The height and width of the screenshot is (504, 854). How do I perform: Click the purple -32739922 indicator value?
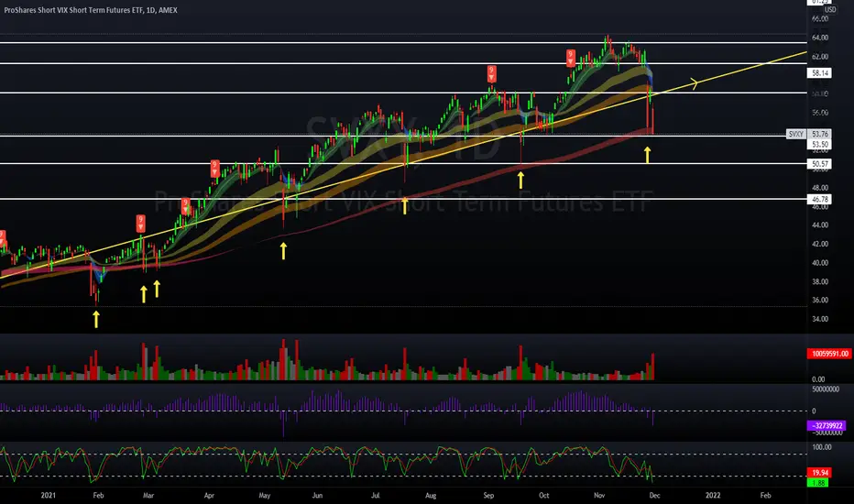tap(827, 425)
